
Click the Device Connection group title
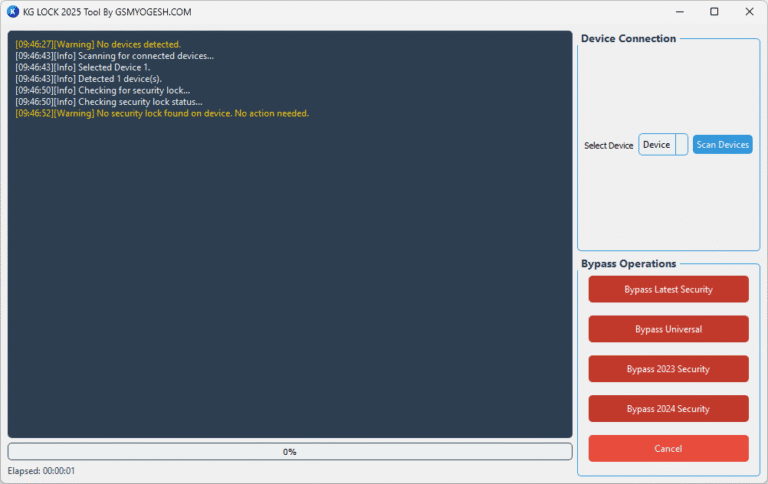(628, 39)
